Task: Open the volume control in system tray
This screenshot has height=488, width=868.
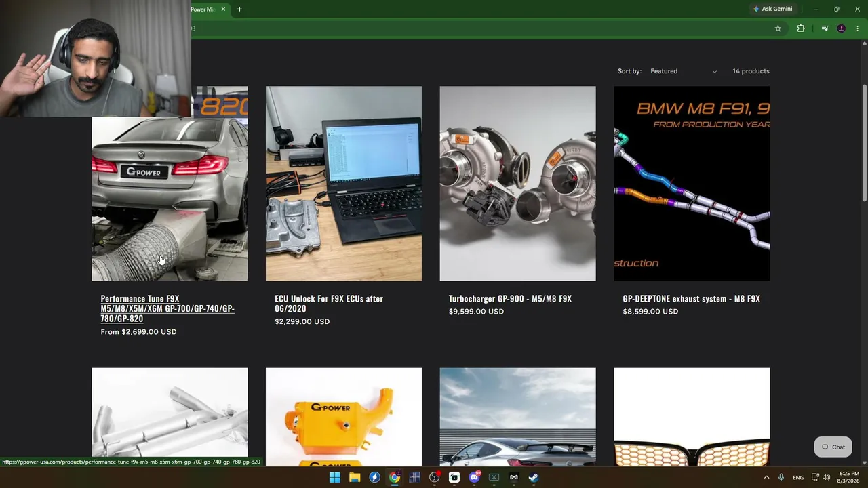Action: pyautogui.click(x=826, y=477)
